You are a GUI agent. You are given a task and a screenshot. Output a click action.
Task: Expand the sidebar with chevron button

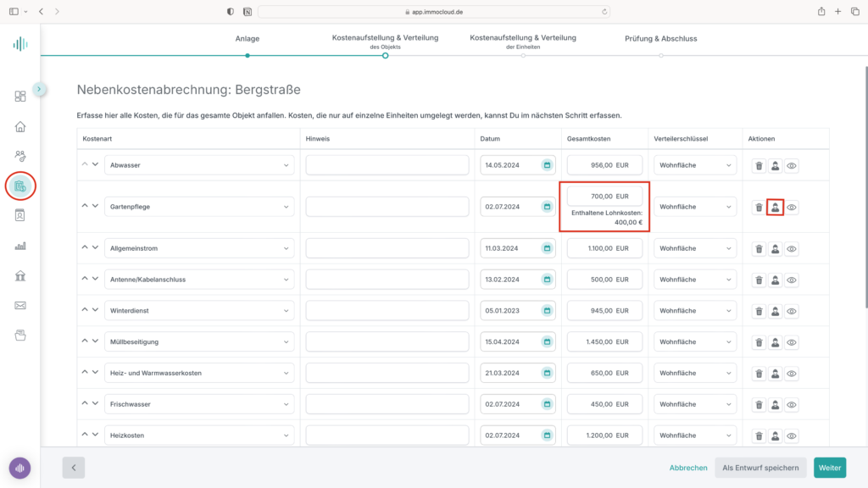tap(39, 89)
